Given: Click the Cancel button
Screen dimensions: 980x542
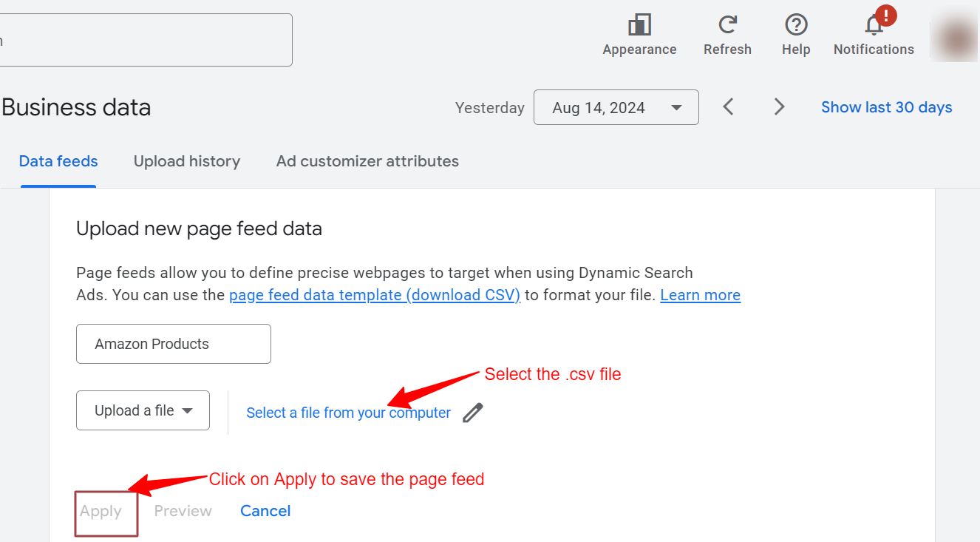Looking at the screenshot, I should [265, 511].
